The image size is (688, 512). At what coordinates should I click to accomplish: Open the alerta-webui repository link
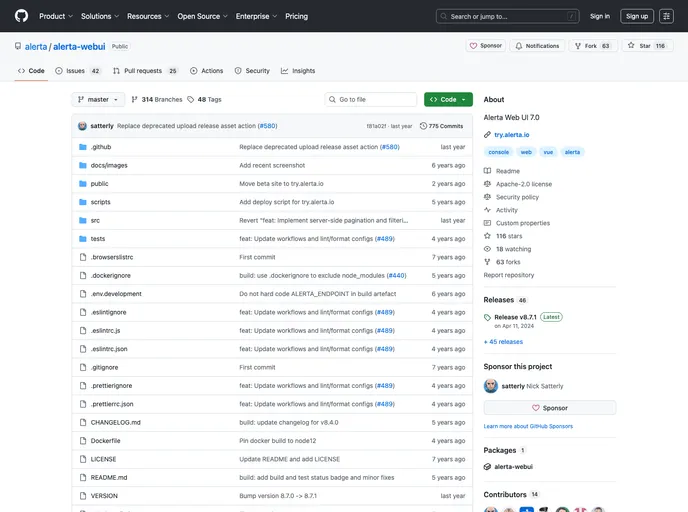click(79, 47)
